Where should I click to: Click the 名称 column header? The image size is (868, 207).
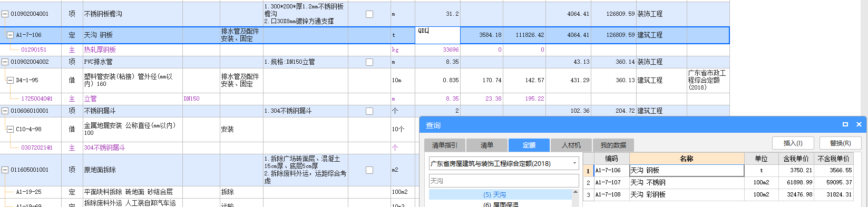[x=687, y=159]
